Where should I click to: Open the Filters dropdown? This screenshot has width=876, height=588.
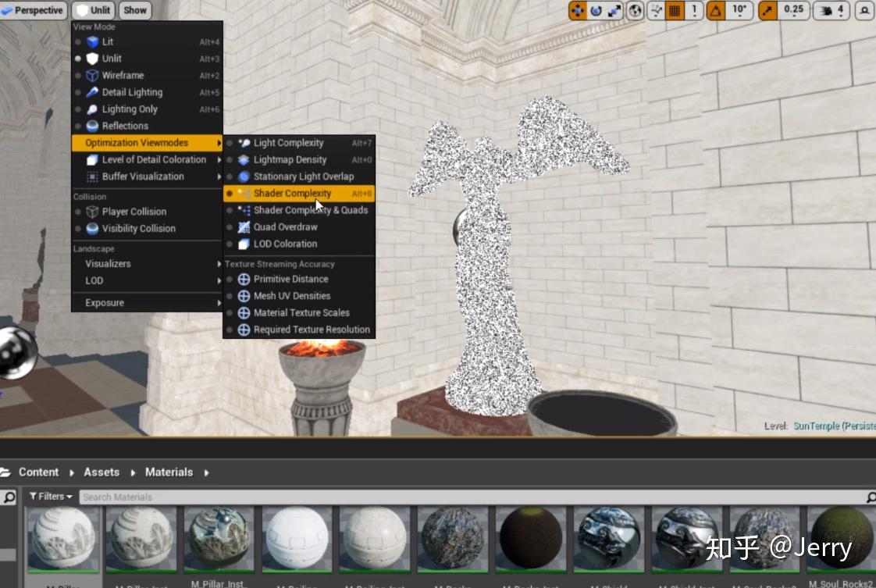point(50,496)
